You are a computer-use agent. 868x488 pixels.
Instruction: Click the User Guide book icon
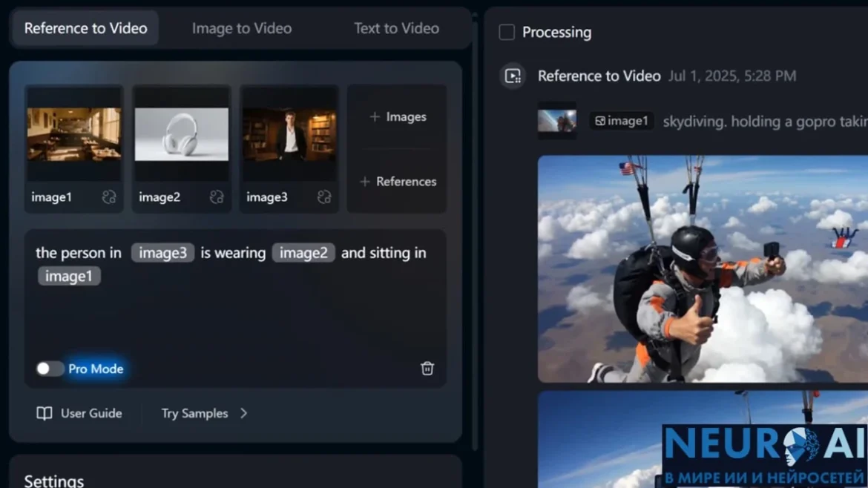[45, 413]
